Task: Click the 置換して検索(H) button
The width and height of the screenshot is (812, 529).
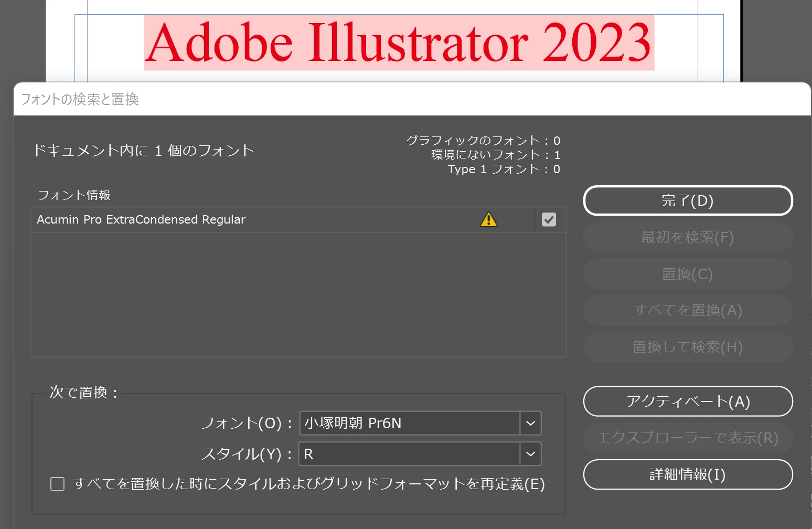Action: tap(688, 347)
